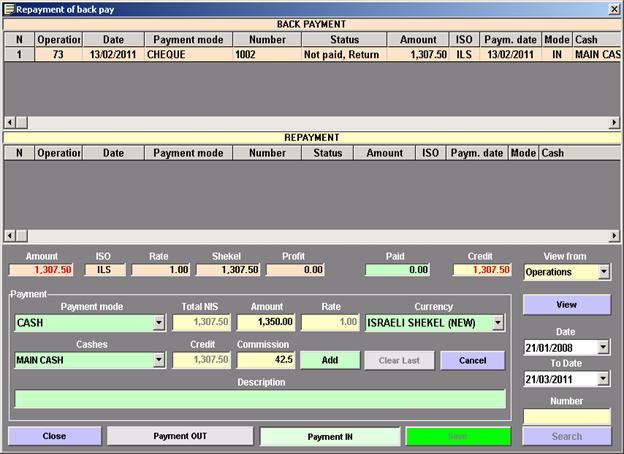Viewport: 624px width, 454px height.
Task: Expand the Cashes MAIN CASH dropdown
Action: (x=158, y=360)
